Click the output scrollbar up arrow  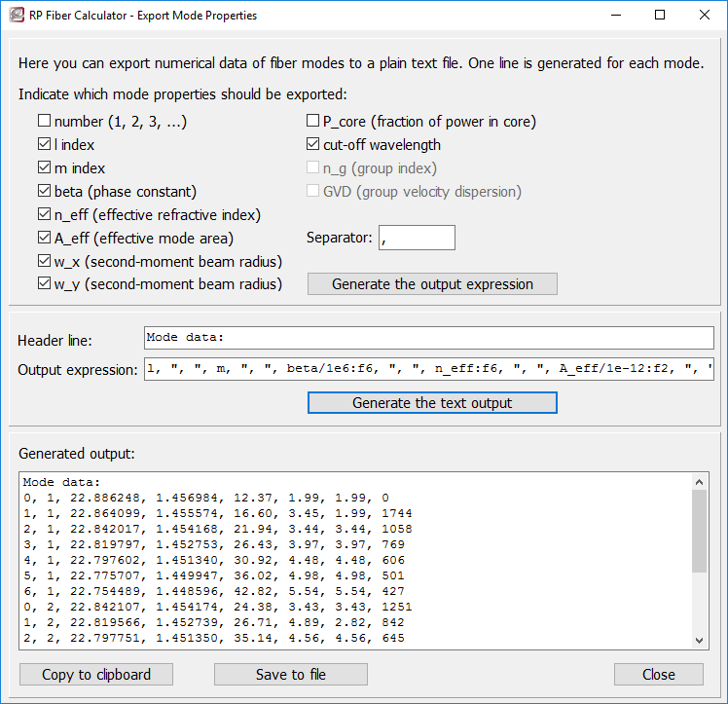(x=699, y=482)
